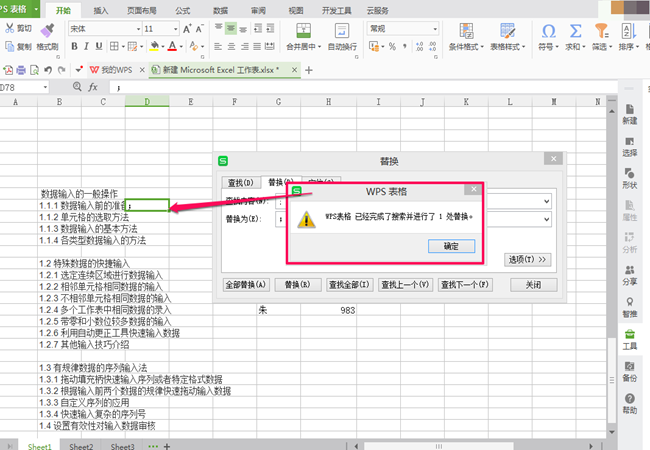Image resolution: width=650 pixels, height=450 pixels.
Task: Toggle center horizontal alignment
Action: pos(231,46)
